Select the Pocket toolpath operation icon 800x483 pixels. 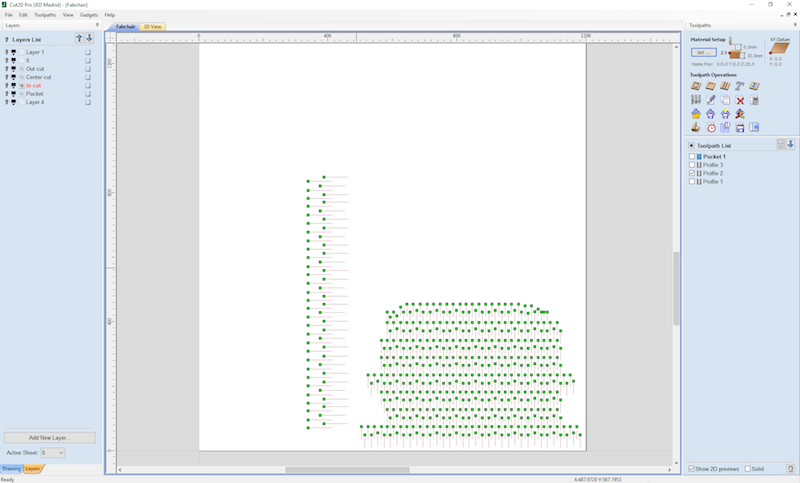(710, 86)
